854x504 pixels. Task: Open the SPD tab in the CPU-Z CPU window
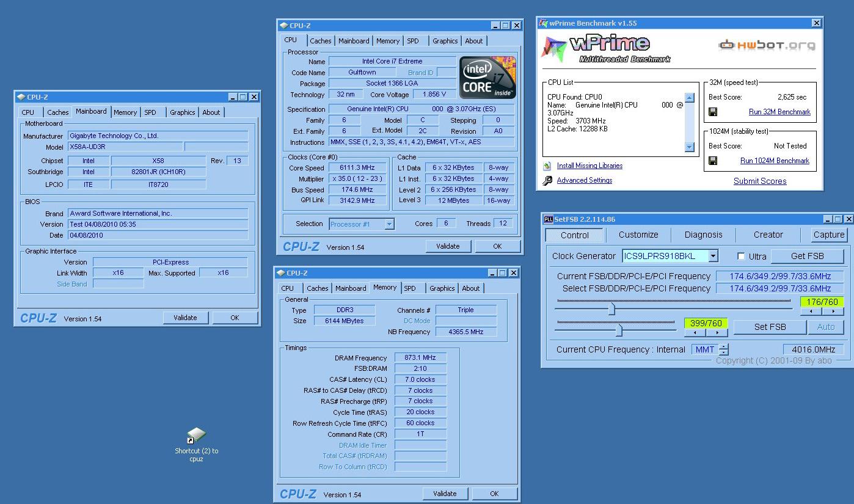coord(413,41)
